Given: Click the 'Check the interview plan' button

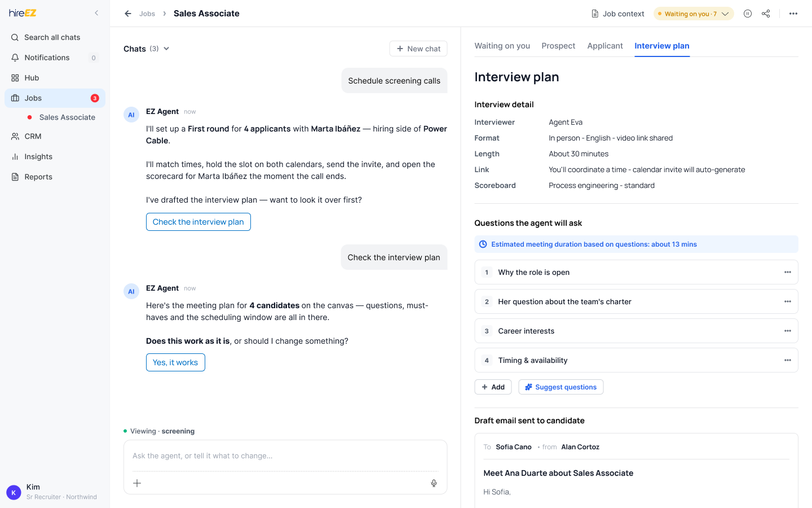Looking at the screenshot, I should point(198,222).
